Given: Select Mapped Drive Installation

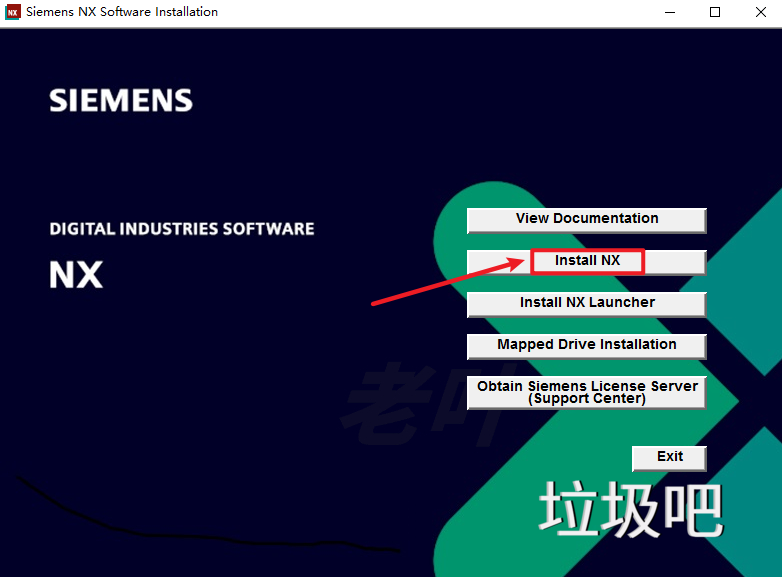Looking at the screenshot, I should point(586,345).
